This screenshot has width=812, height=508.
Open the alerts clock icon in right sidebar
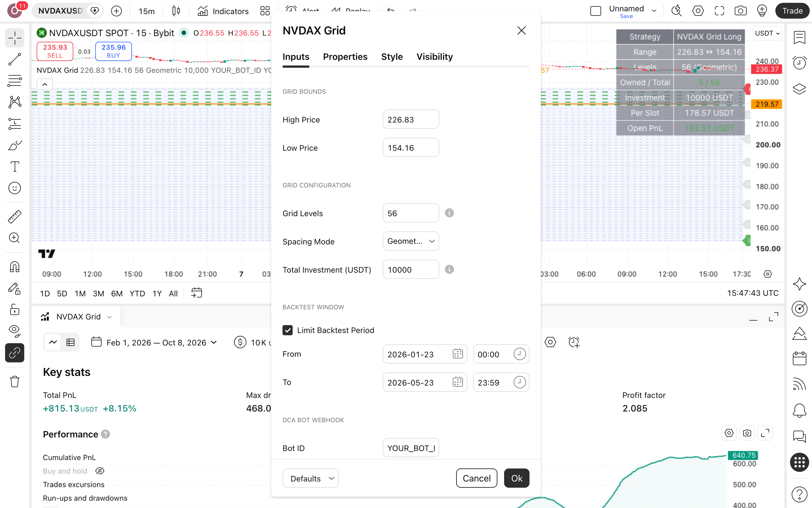point(799,62)
